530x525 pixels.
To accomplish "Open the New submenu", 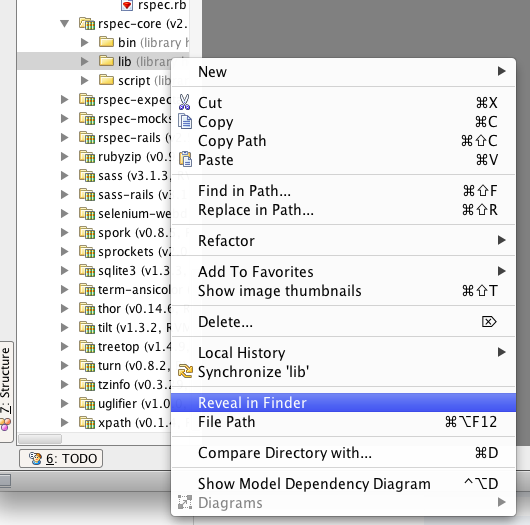I will [x=343, y=71].
